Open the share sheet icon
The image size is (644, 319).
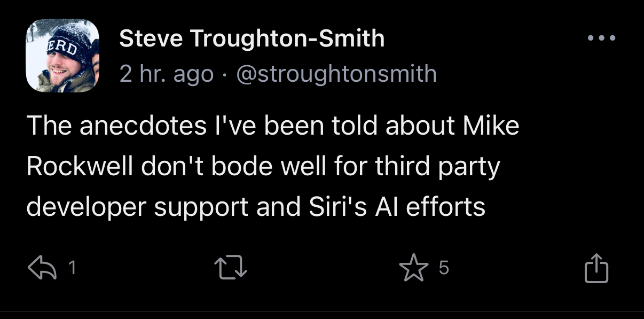596,269
